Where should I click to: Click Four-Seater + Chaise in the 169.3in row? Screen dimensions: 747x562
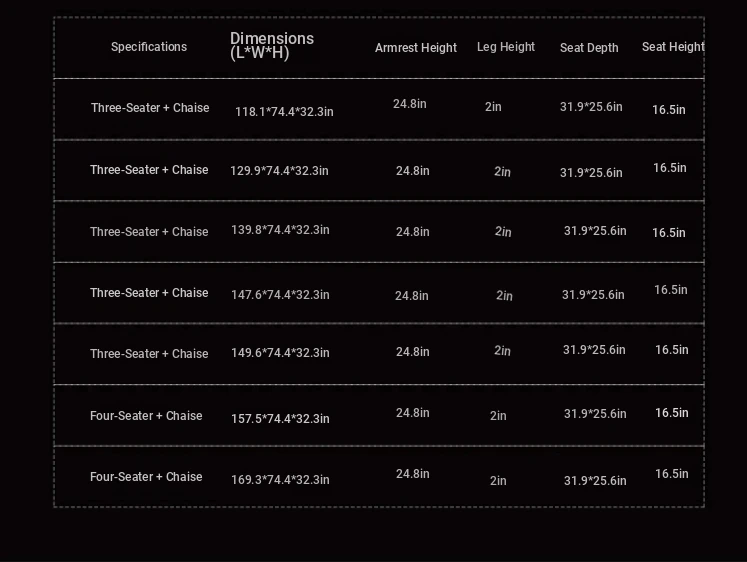[146, 477]
